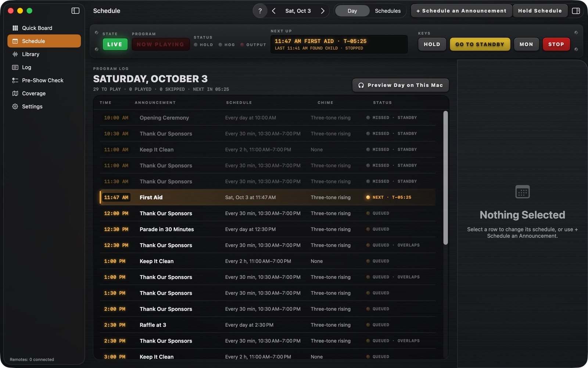Click 'None' chime on 11:00 AM Keep It Clean

point(316,149)
